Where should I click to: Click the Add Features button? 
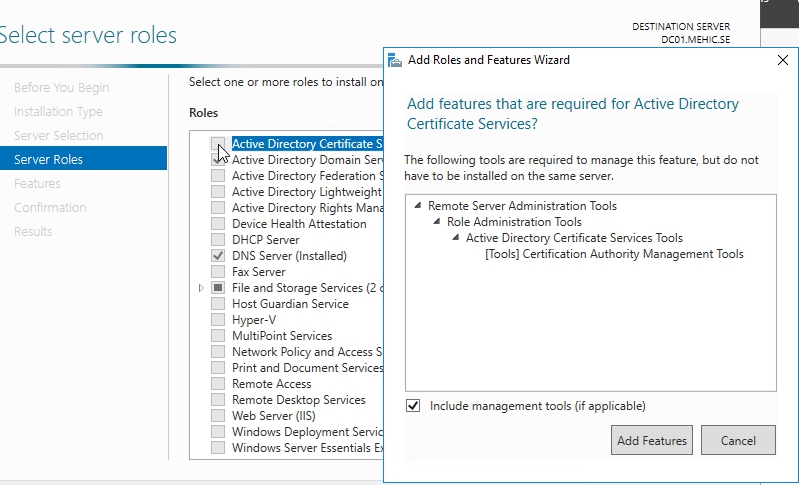tap(651, 440)
